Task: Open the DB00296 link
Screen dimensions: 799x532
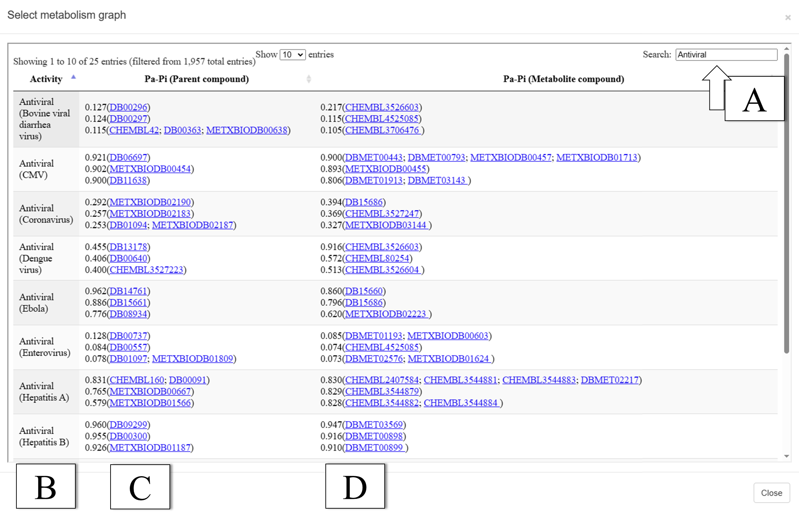Action: point(128,107)
